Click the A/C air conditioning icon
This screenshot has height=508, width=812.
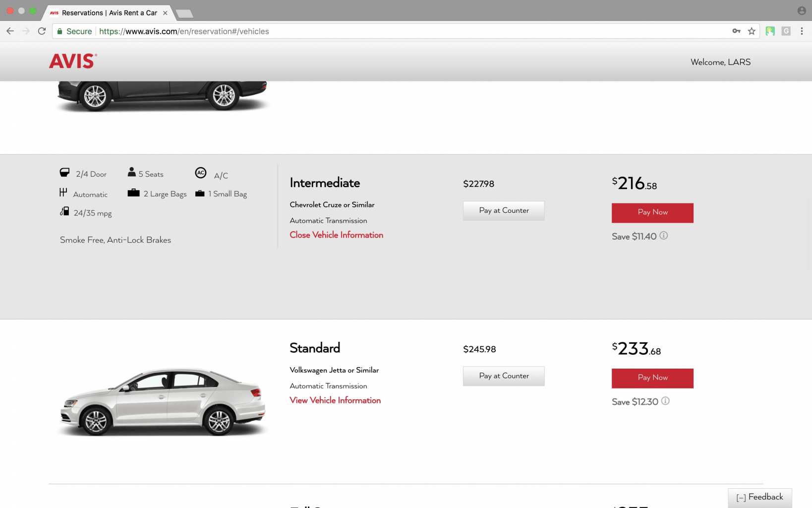point(200,173)
